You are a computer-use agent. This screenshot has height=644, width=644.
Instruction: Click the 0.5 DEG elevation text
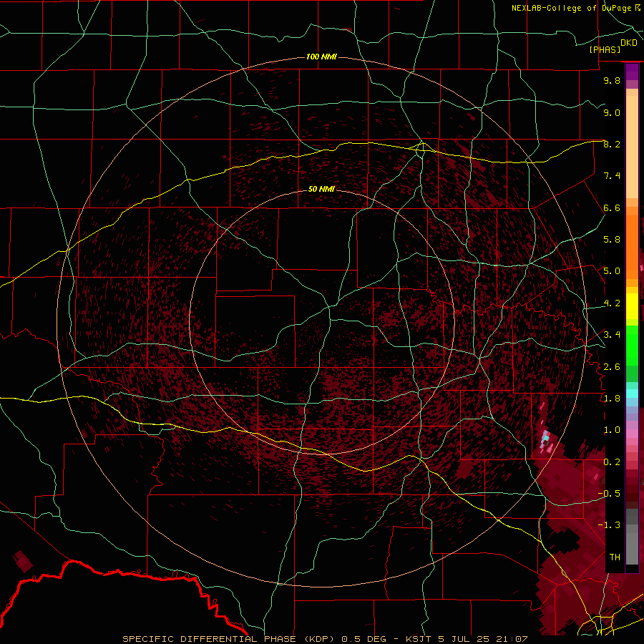pos(364,639)
